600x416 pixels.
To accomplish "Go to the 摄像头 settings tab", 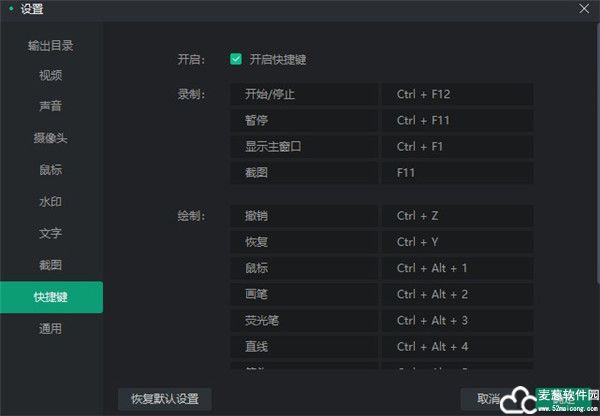I will tap(51, 138).
